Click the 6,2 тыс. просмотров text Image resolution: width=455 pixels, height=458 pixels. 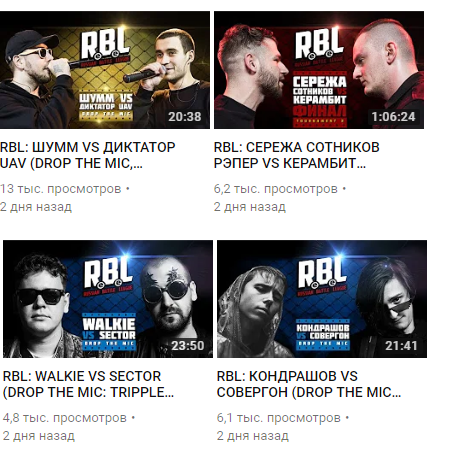(x=276, y=189)
